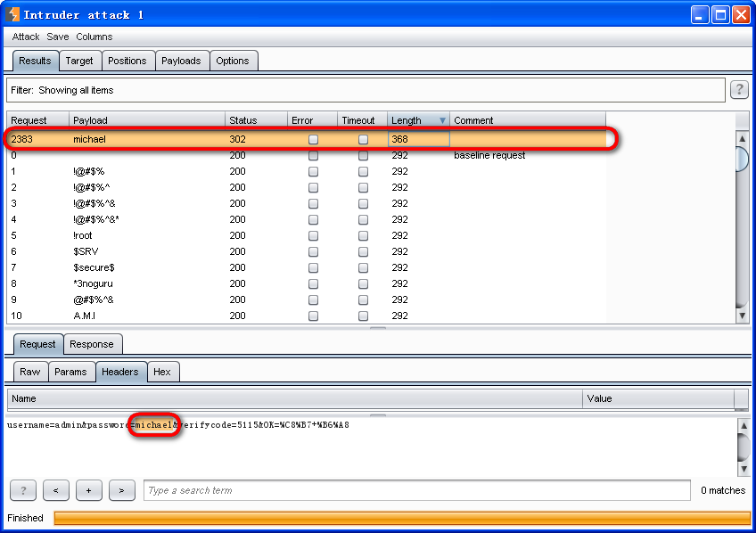This screenshot has width=756, height=533.
Task: Switch to the Results tab
Action: tap(35, 61)
